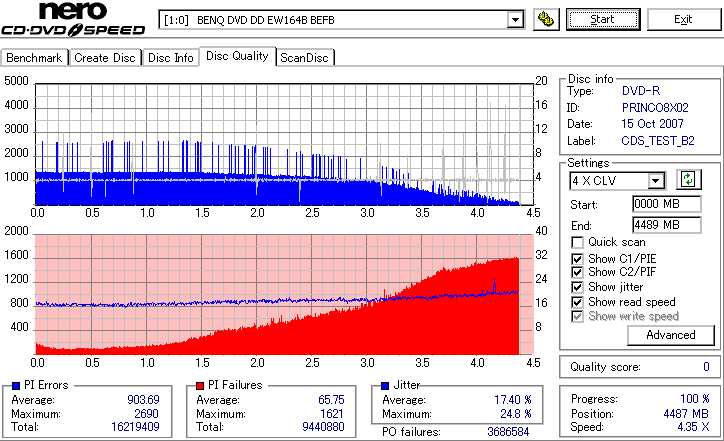
Task: Click inside the blue PI Errors graph
Action: tap(284, 145)
